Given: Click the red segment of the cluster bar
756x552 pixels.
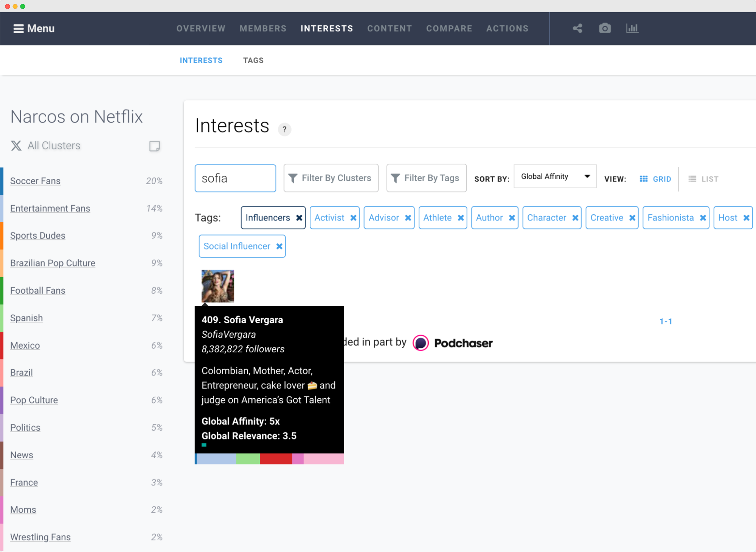Looking at the screenshot, I should click(276, 459).
